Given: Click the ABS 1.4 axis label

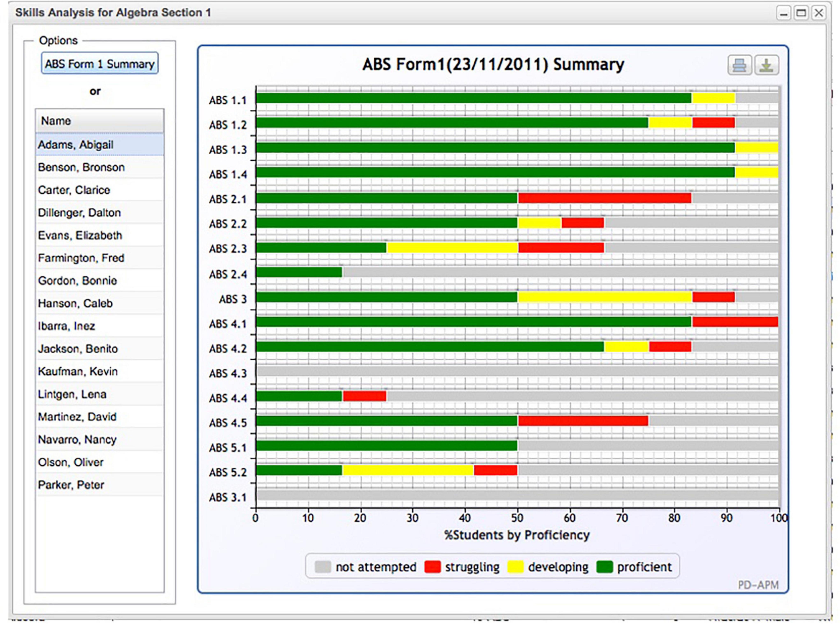Looking at the screenshot, I should [228, 175].
